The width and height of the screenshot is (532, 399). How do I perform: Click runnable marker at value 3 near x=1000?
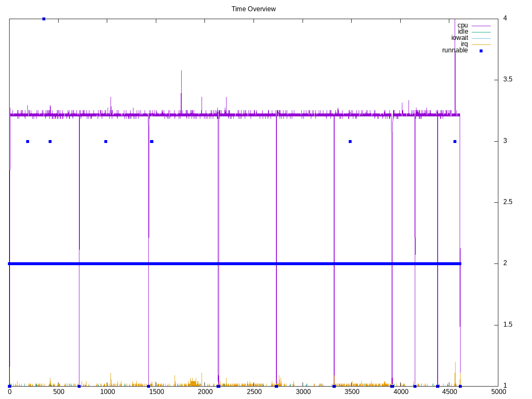[106, 141]
